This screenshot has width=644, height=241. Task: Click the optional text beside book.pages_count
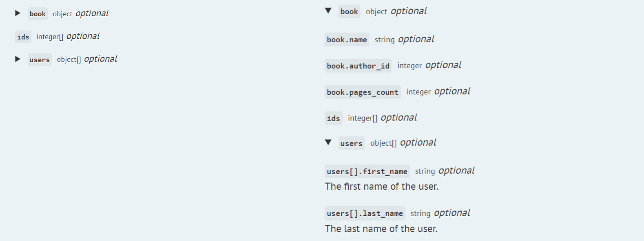452,92
